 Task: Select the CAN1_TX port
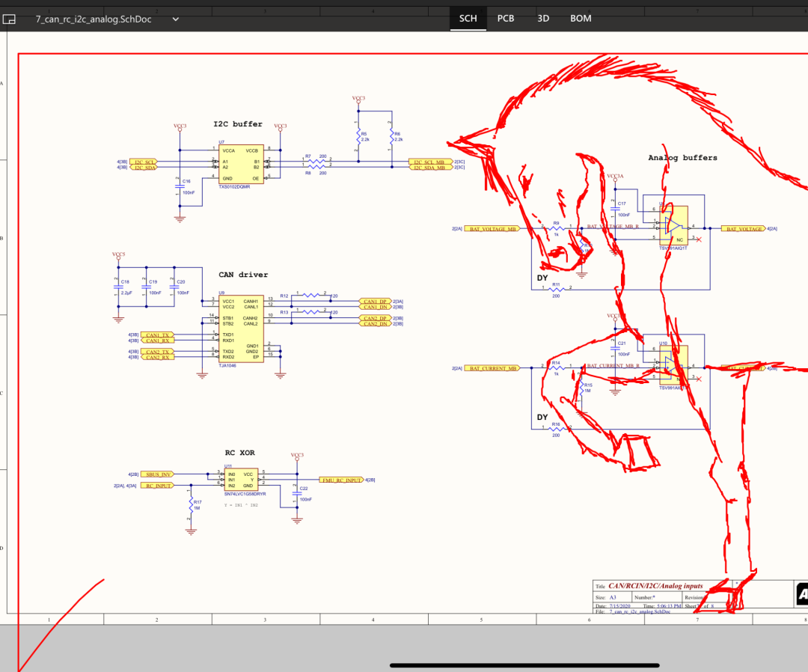(x=157, y=335)
